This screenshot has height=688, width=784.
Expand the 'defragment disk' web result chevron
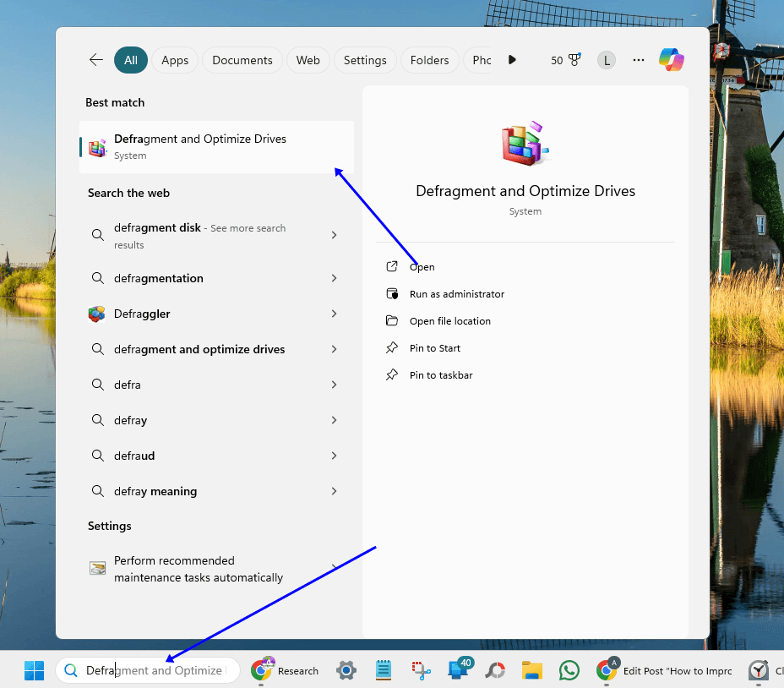pyautogui.click(x=334, y=235)
